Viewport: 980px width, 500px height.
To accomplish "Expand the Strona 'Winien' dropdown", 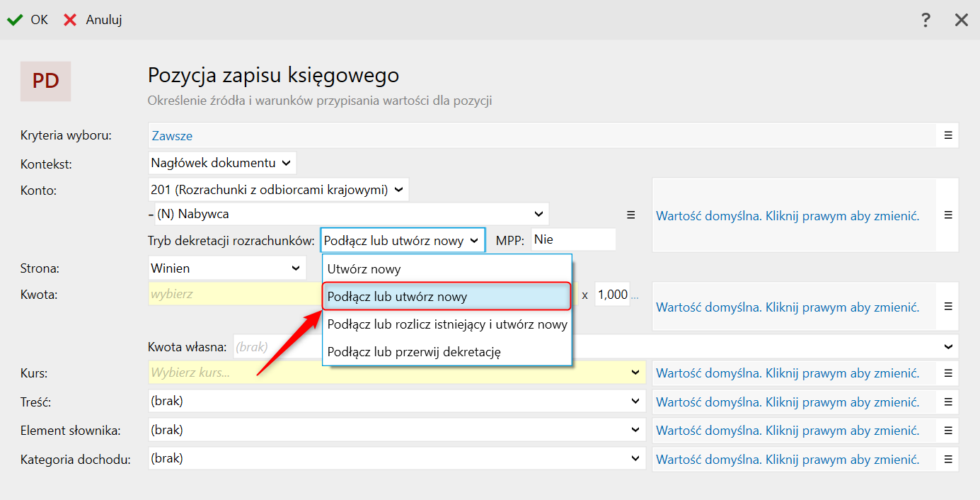I will point(226,268).
